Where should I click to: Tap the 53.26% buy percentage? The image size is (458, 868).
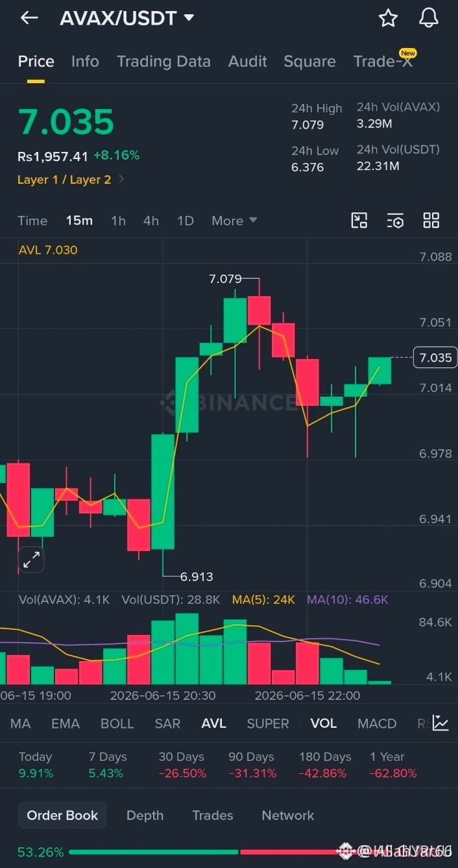(x=41, y=852)
